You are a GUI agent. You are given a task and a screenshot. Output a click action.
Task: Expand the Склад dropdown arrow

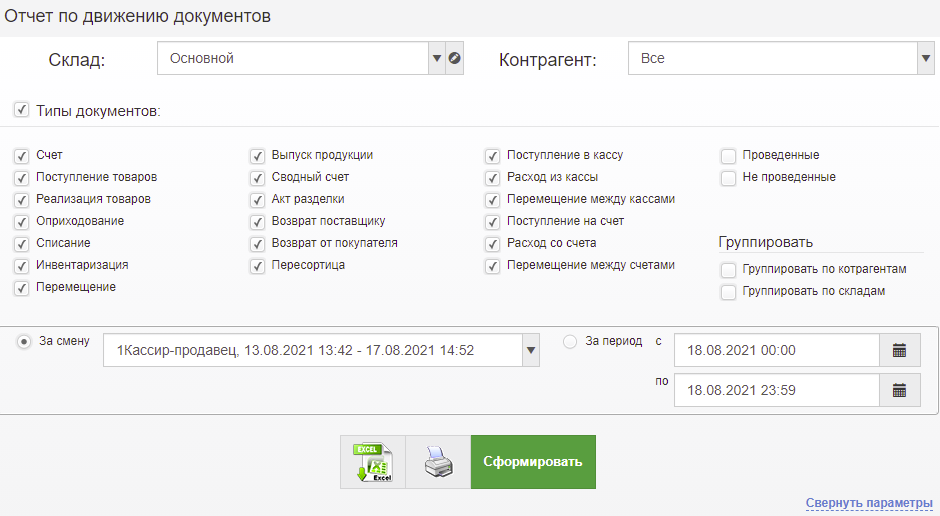tap(436, 58)
